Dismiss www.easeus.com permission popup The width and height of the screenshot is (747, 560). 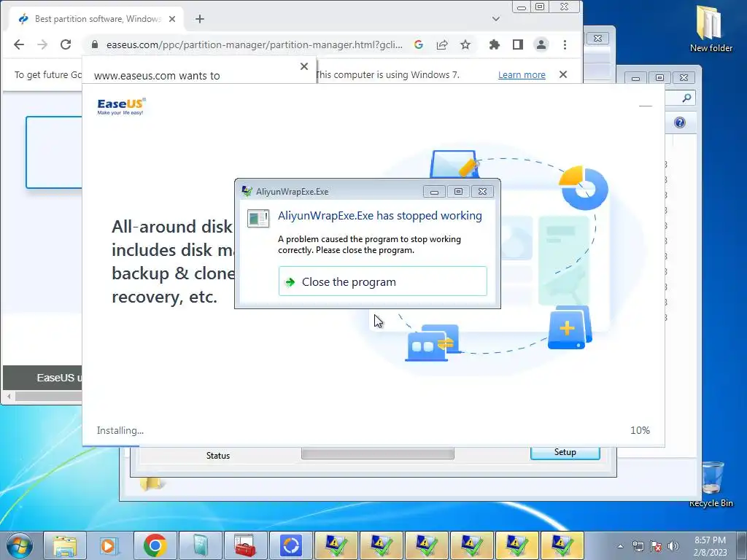tap(304, 66)
